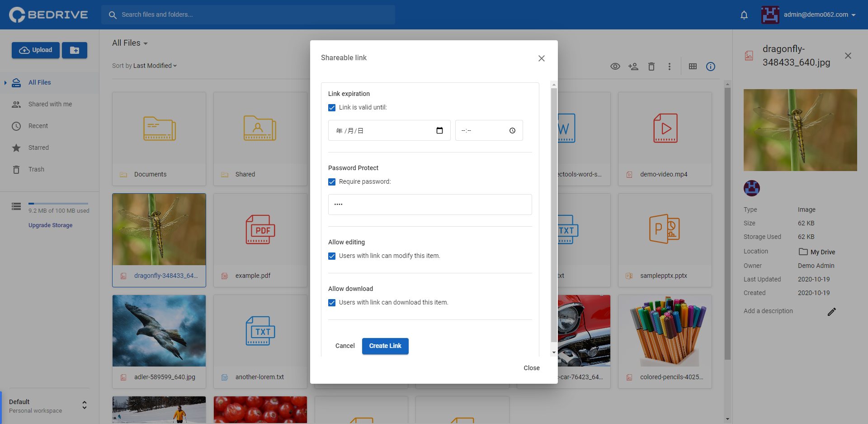The height and width of the screenshot is (424, 868).
Task: Open the calendar date picker icon
Action: coord(439,130)
